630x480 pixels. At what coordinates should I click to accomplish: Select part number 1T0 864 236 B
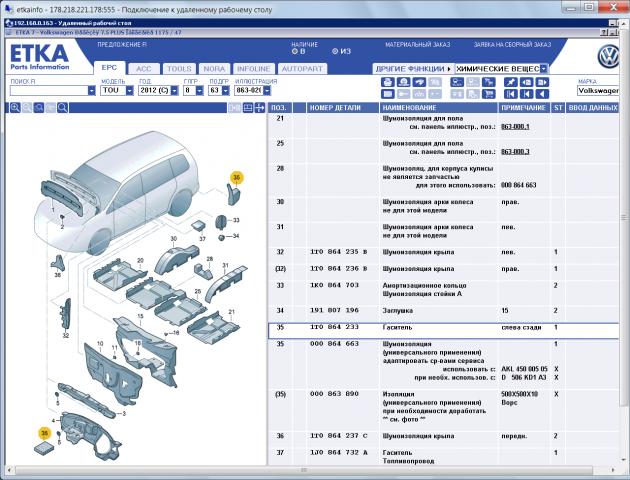coord(339,268)
